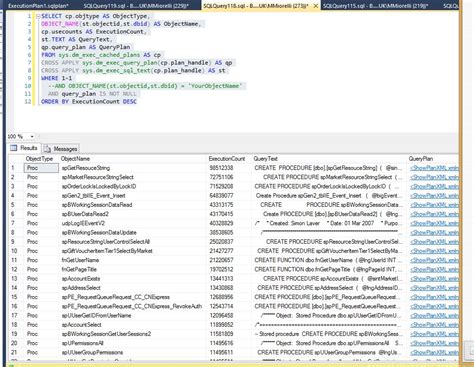Select QueryText cell 'CREATE PROCEDURE spAccountExists'
This screenshot has height=367, width=474.
coord(330,279)
